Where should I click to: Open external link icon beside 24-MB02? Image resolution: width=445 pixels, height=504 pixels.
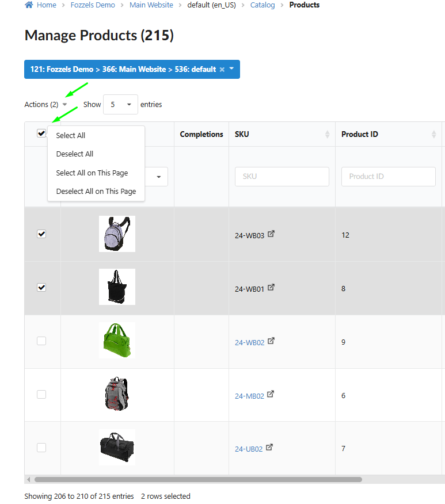coord(271,395)
